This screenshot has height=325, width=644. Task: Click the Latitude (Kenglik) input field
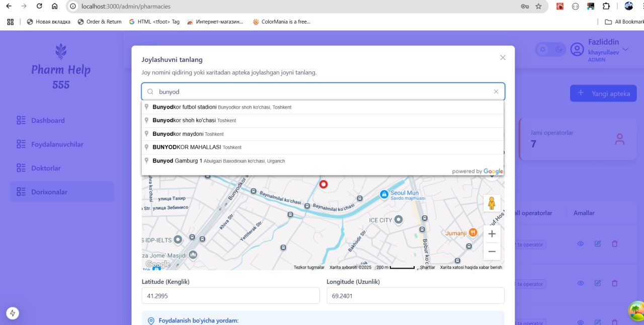tap(231, 296)
